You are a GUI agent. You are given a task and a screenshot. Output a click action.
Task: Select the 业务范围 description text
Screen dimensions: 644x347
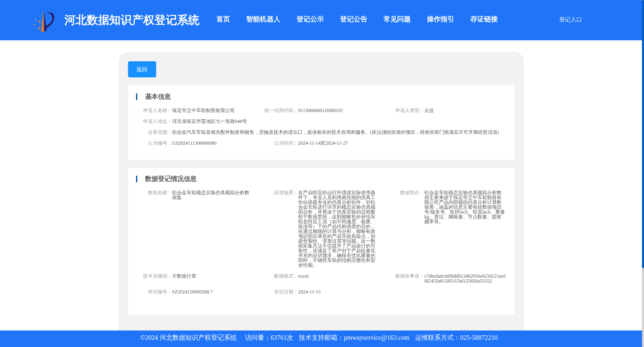[335, 132]
